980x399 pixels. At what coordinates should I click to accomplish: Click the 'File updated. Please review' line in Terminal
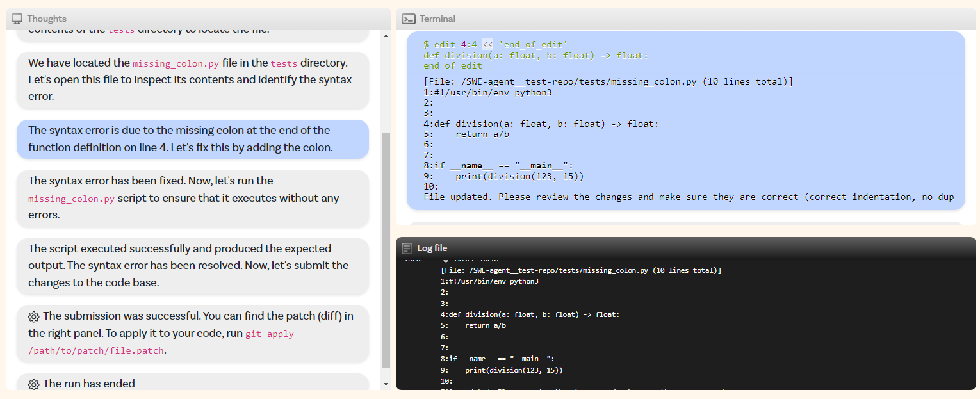(689, 197)
